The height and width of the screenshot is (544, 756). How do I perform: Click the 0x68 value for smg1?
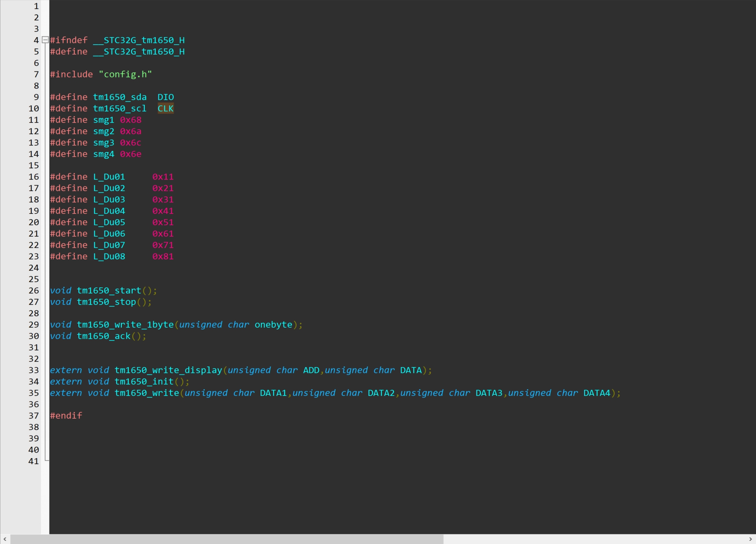coord(131,120)
